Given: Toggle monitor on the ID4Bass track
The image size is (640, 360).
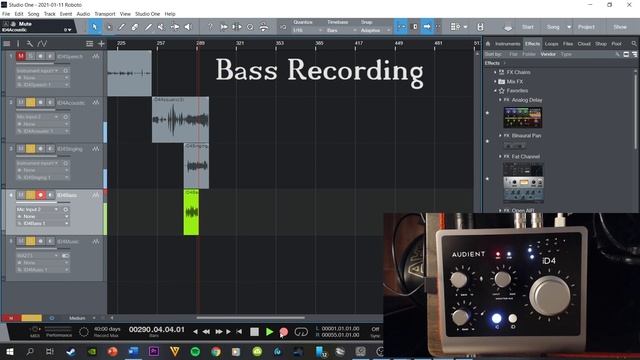Looking at the screenshot, I should point(50,195).
